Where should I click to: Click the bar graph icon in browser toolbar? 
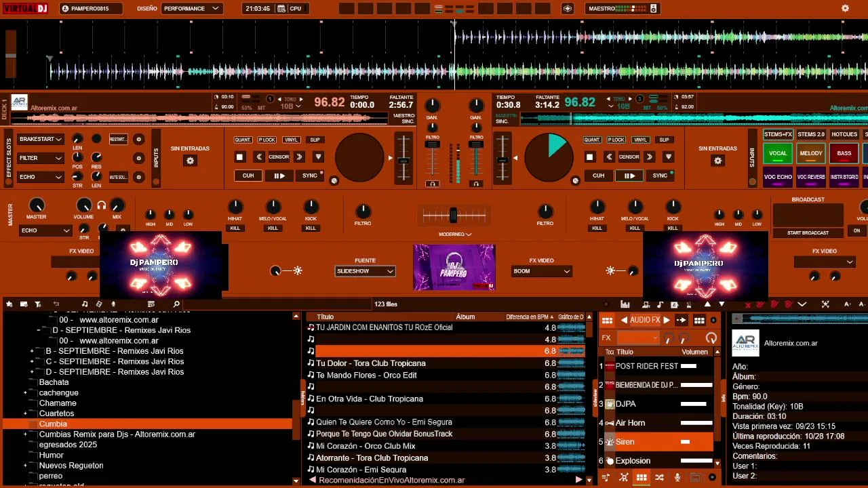point(625,304)
